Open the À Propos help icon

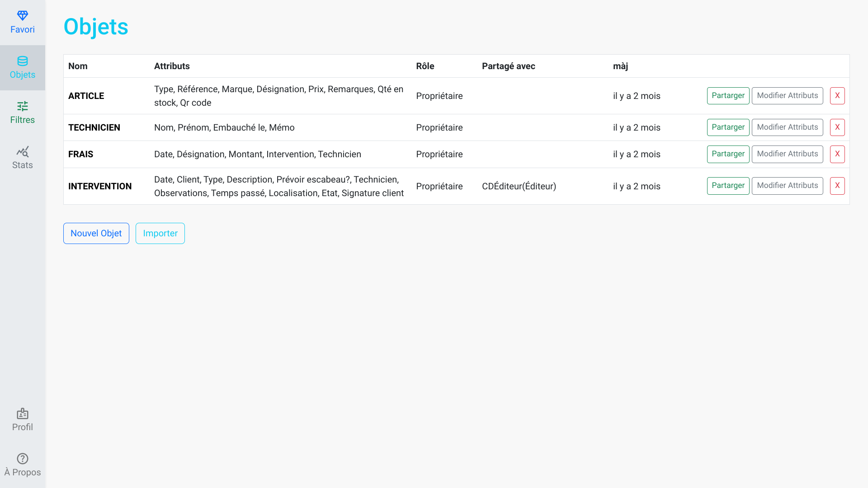pyautogui.click(x=23, y=459)
